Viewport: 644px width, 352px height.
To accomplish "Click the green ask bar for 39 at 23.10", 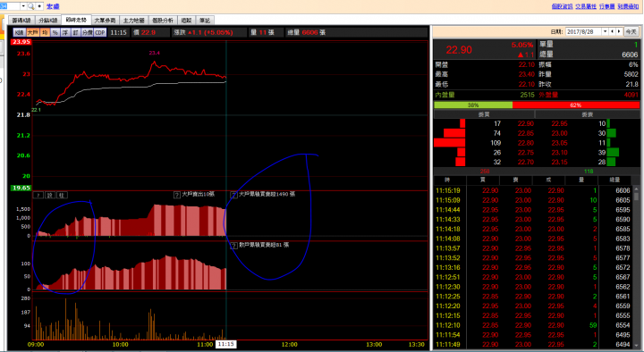I will 613,153.
